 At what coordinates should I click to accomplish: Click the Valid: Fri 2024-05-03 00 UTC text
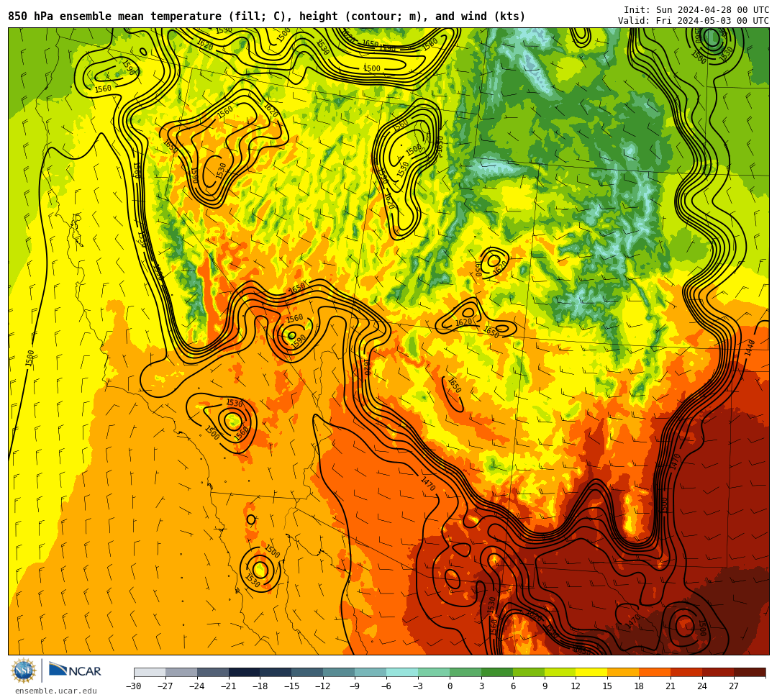tap(694, 20)
